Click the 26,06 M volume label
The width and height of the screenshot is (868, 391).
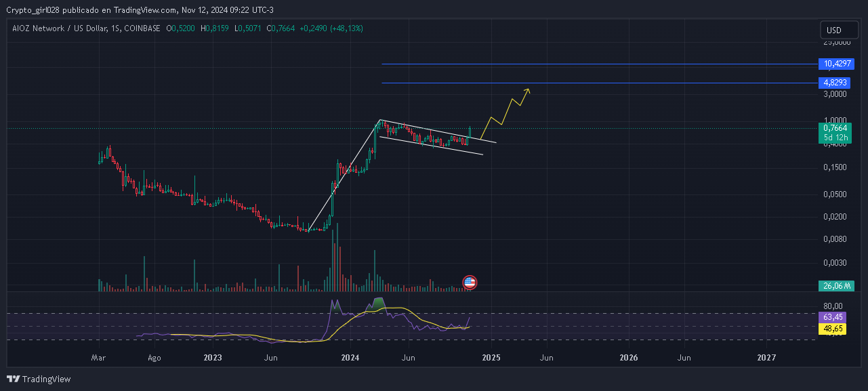(835, 286)
